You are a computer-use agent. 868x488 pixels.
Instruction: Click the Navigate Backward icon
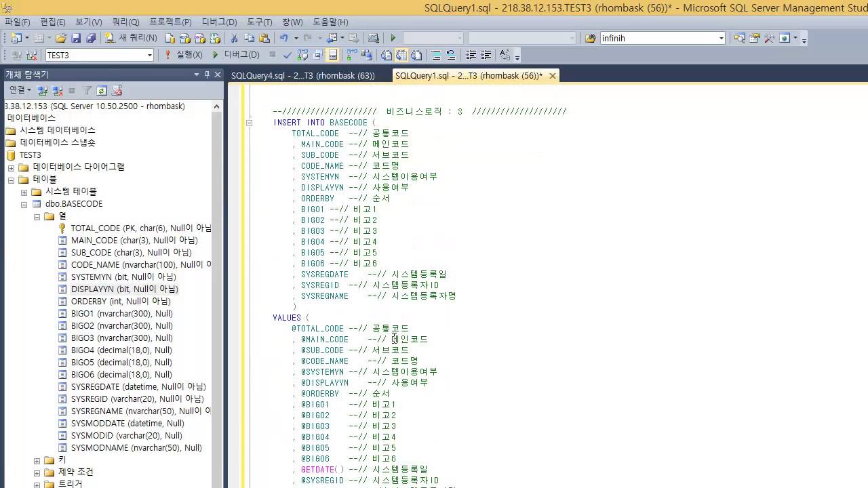(x=332, y=38)
